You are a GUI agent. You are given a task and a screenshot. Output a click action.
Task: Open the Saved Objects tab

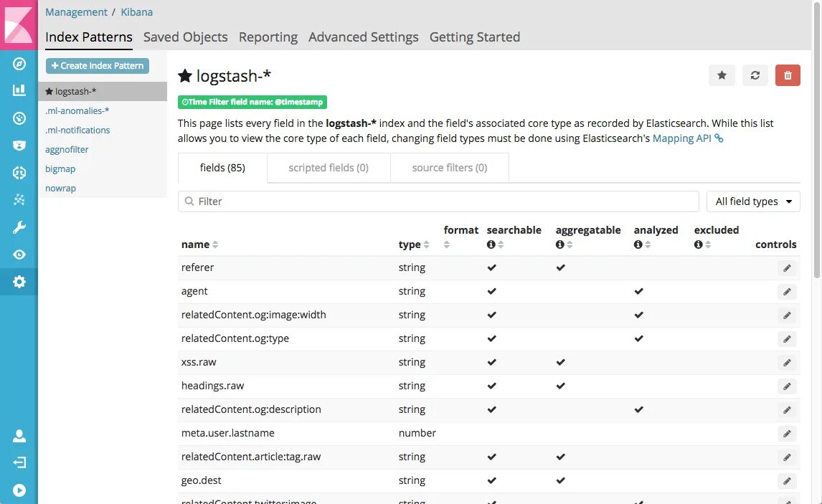pyautogui.click(x=185, y=37)
